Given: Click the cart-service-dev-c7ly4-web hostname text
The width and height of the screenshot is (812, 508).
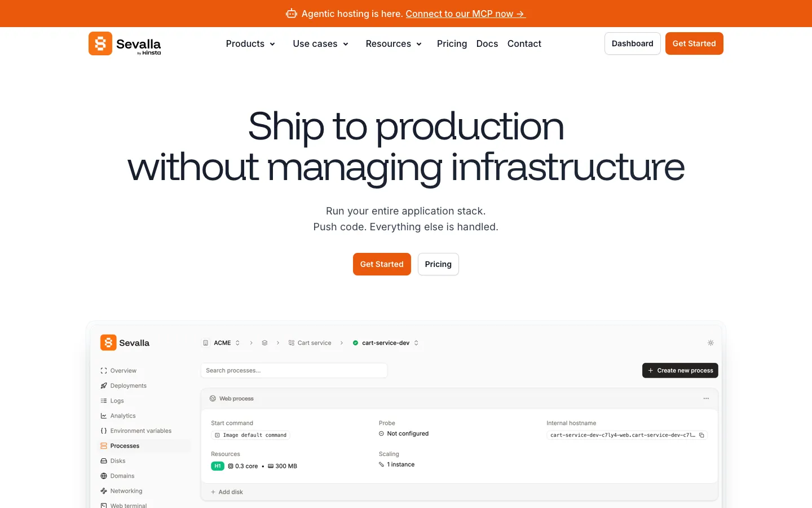Looking at the screenshot, I should pos(623,435).
